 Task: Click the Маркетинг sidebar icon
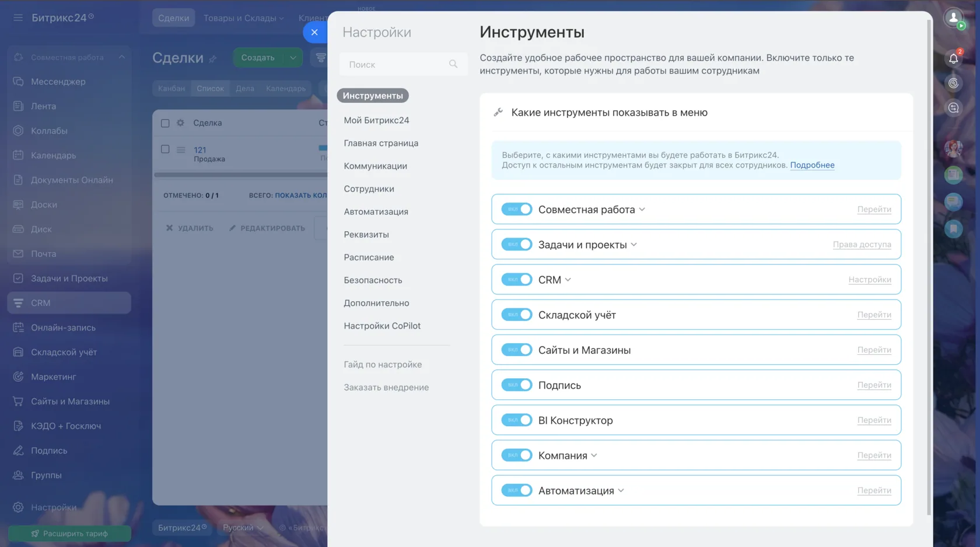point(18,377)
